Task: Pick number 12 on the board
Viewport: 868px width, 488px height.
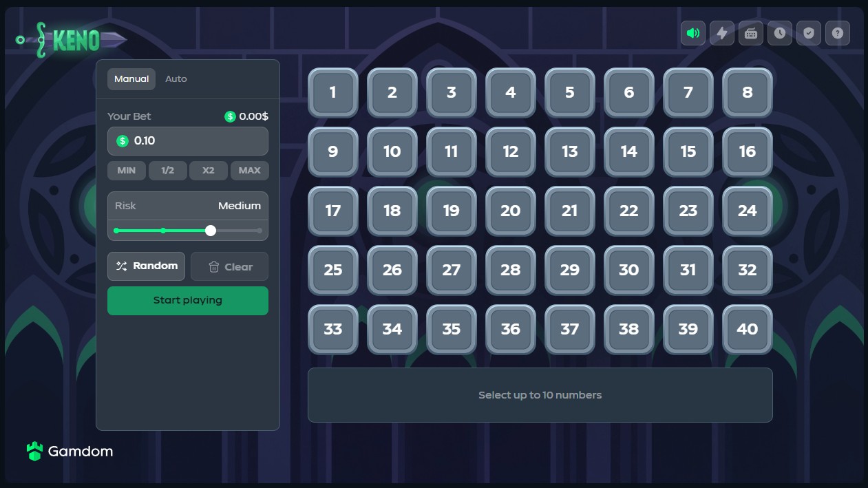Action: click(511, 152)
